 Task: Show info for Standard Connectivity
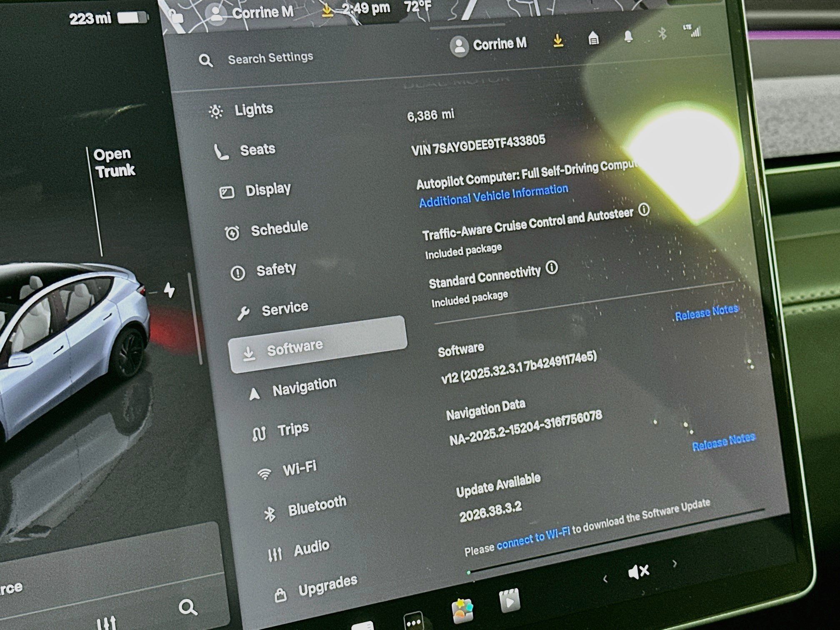[x=552, y=267]
